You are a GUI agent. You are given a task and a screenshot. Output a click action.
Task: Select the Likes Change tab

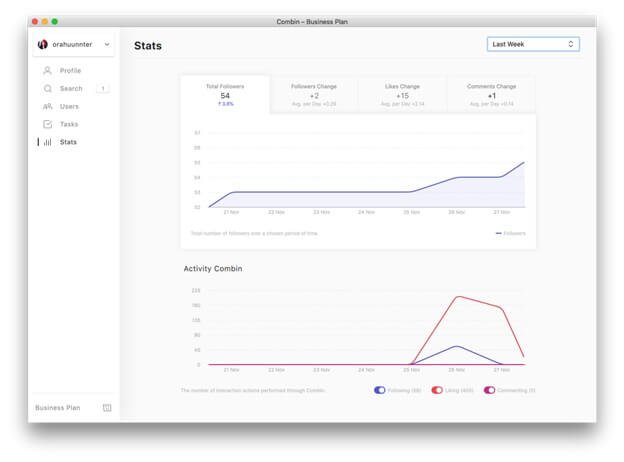click(x=402, y=95)
